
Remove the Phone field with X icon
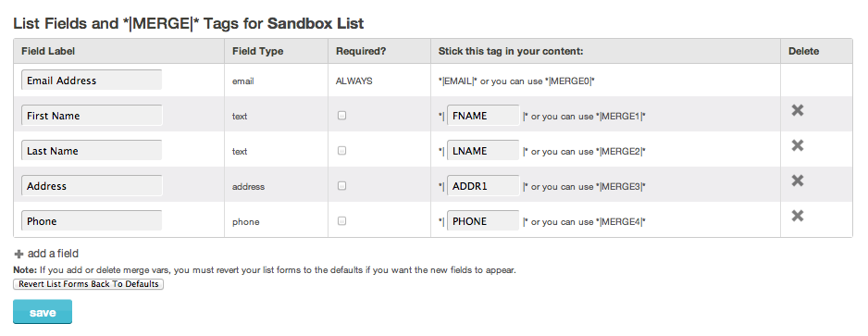click(797, 216)
